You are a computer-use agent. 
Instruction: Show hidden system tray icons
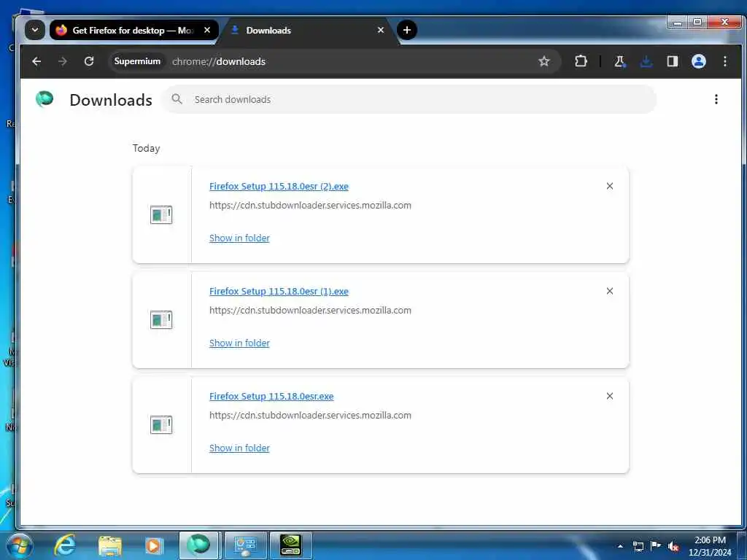coord(620,546)
